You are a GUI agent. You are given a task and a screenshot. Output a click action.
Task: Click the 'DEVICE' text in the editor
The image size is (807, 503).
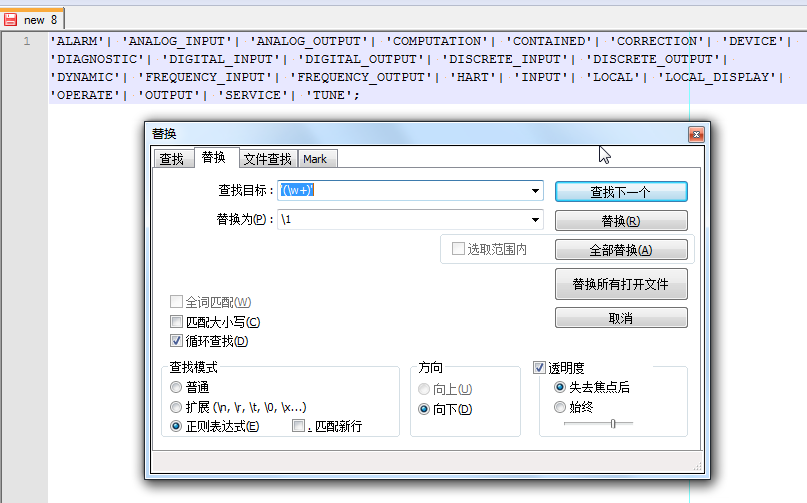pos(753,41)
